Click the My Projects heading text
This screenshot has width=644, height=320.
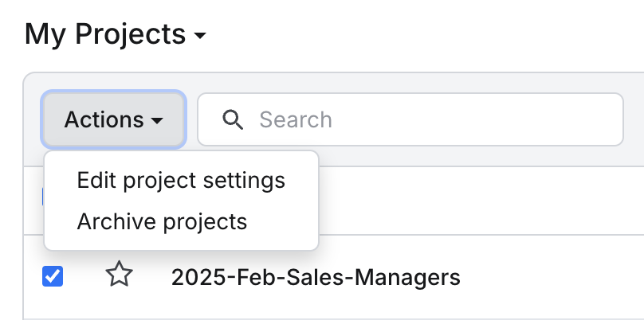pos(104,34)
